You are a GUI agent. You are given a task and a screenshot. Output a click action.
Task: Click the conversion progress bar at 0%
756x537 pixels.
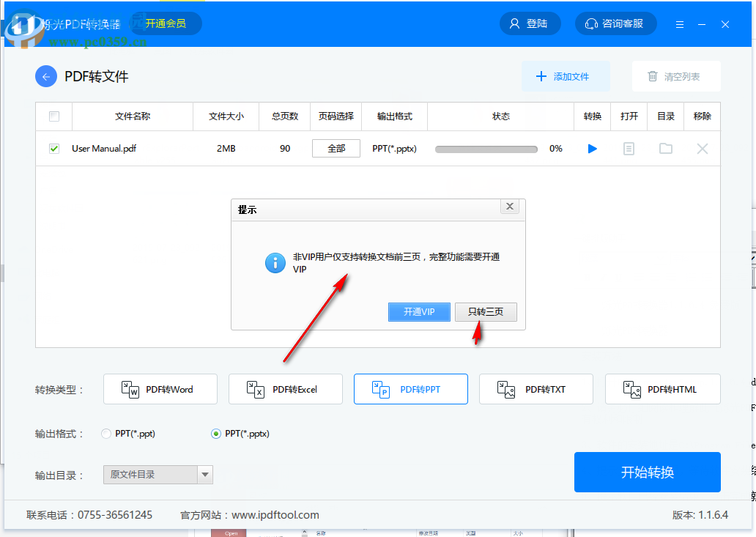pyautogui.click(x=486, y=148)
